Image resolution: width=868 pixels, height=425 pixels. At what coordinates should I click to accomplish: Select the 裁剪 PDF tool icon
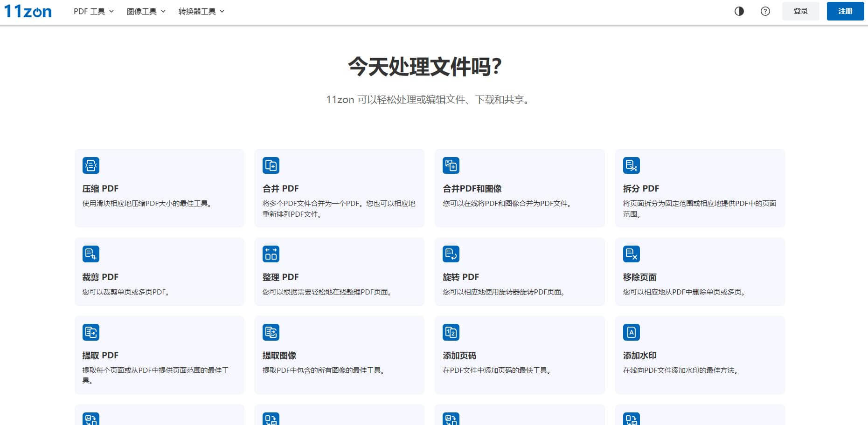click(91, 254)
